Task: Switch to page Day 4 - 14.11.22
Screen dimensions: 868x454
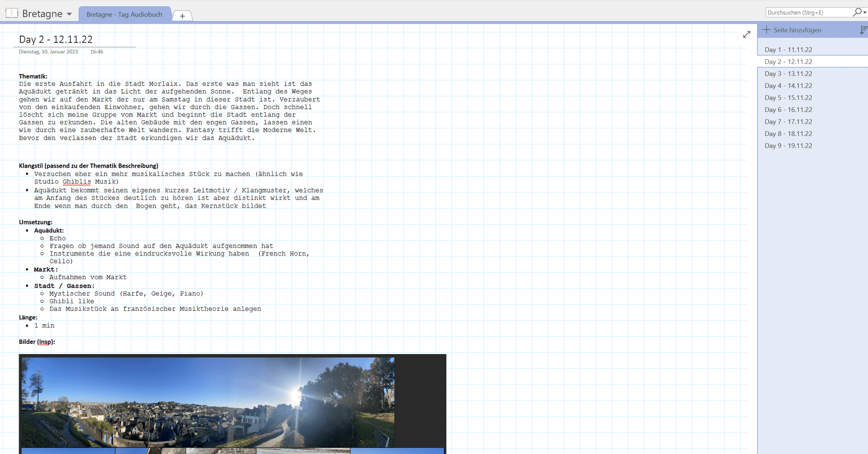Action: (x=788, y=86)
